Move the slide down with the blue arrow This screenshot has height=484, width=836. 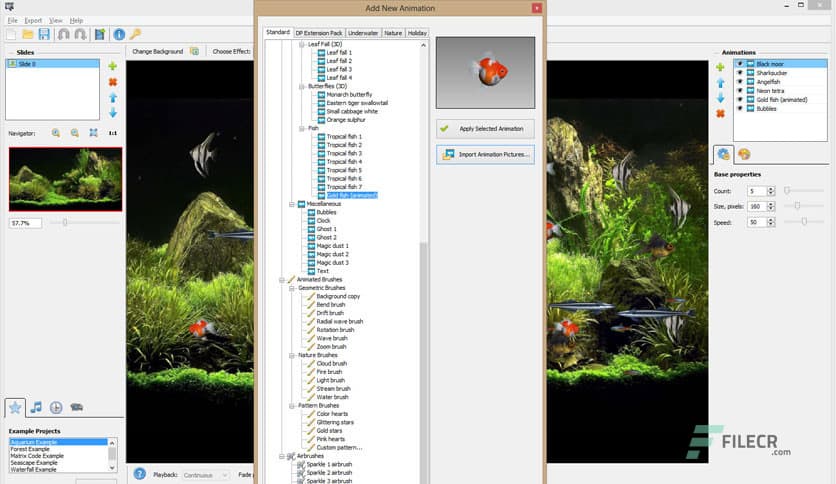pyautogui.click(x=113, y=112)
